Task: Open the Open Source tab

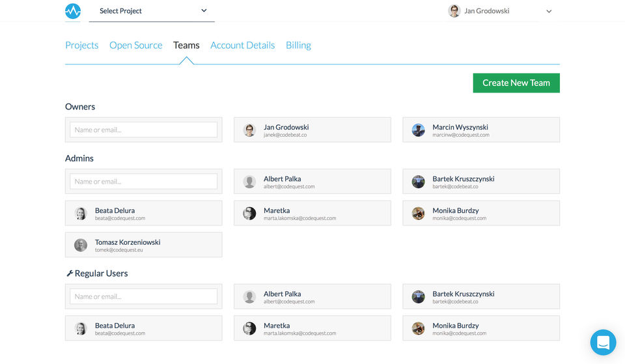Action: pos(136,45)
